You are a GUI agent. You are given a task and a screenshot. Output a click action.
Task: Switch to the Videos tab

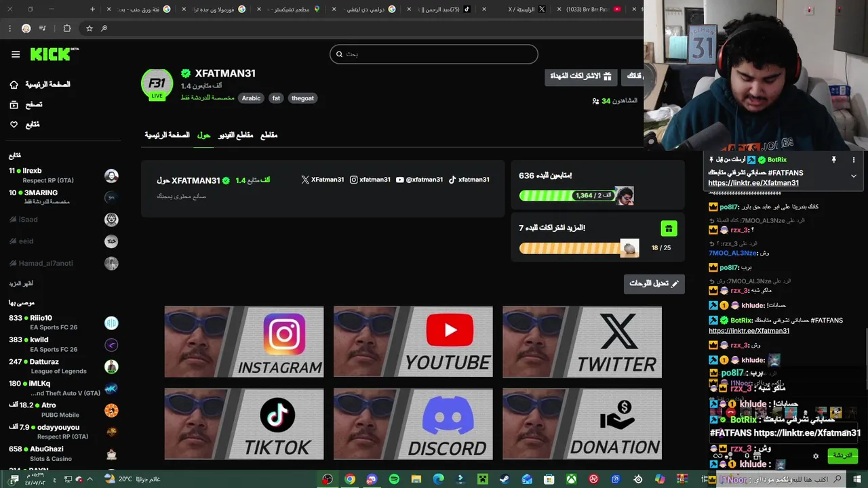click(x=235, y=136)
